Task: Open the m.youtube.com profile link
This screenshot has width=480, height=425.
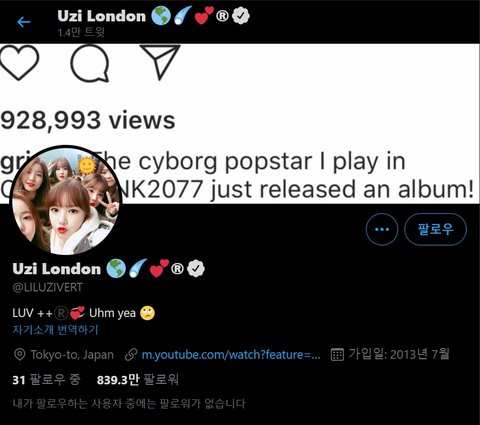Action: coord(231,355)
